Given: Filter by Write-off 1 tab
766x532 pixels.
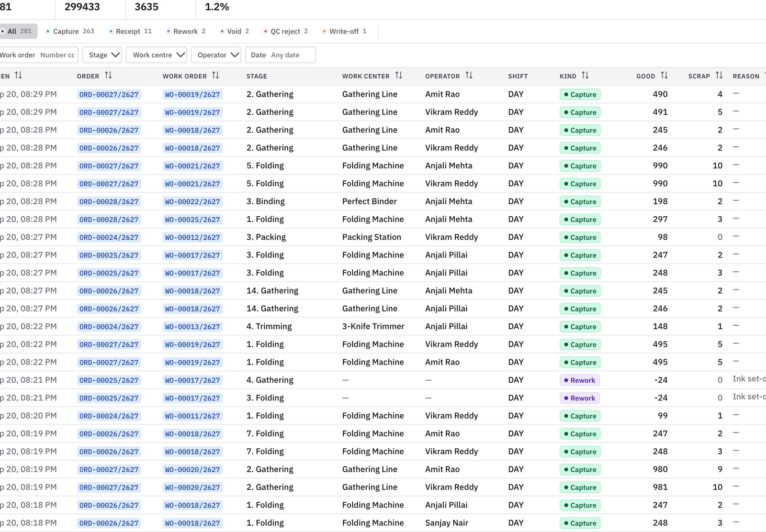Looking at the screenshot, I should [x=344, y=31].
